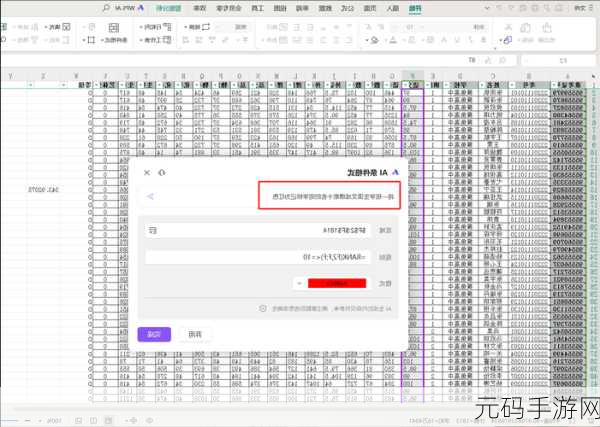Switch to the 开始 Home tab
The image size is (600, 427).
click(415, 8)
